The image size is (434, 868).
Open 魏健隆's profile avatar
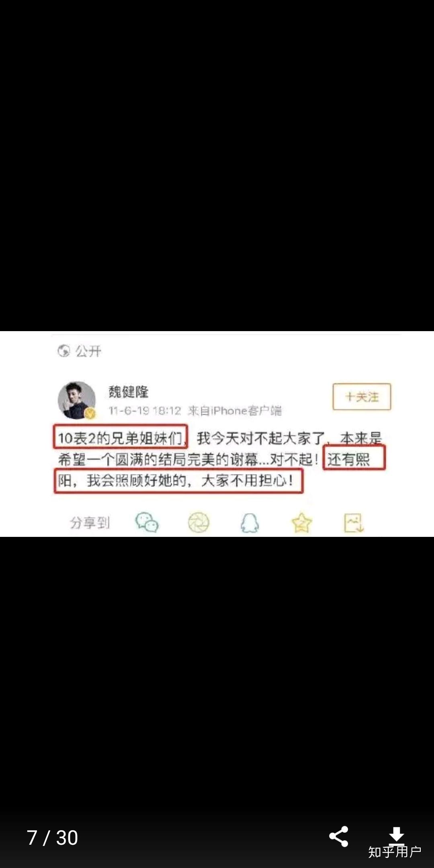coord(77,400)
